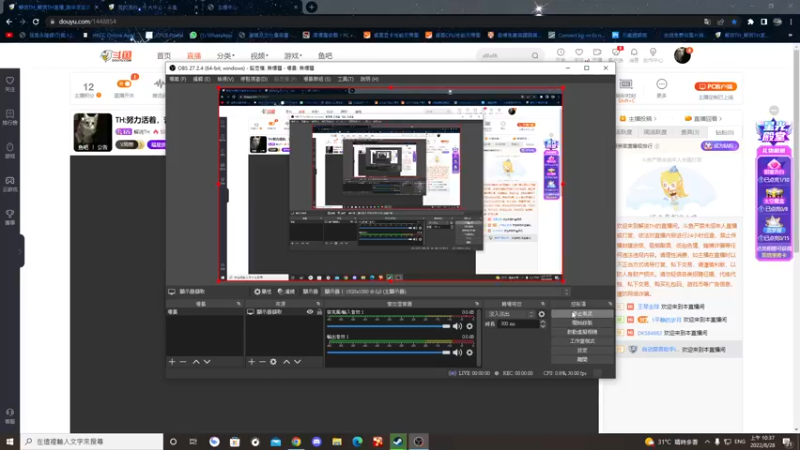Open the File (F) menu in OBS

click(178, 79)
